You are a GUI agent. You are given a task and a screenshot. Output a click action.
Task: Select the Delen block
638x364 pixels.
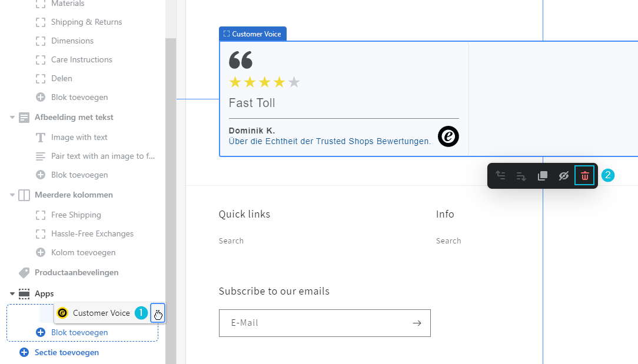61,78
